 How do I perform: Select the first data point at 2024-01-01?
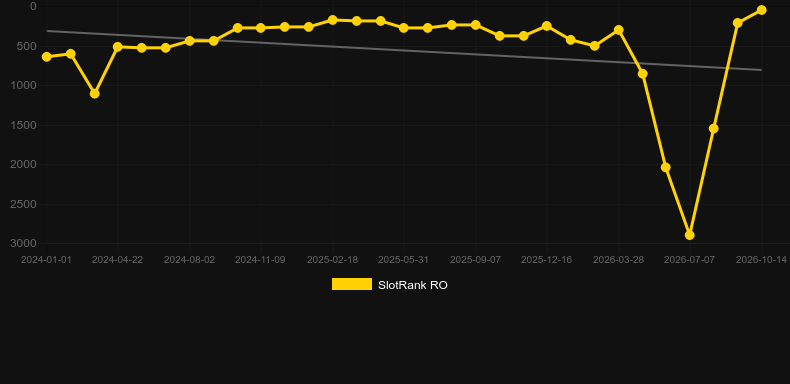(47, 57)
